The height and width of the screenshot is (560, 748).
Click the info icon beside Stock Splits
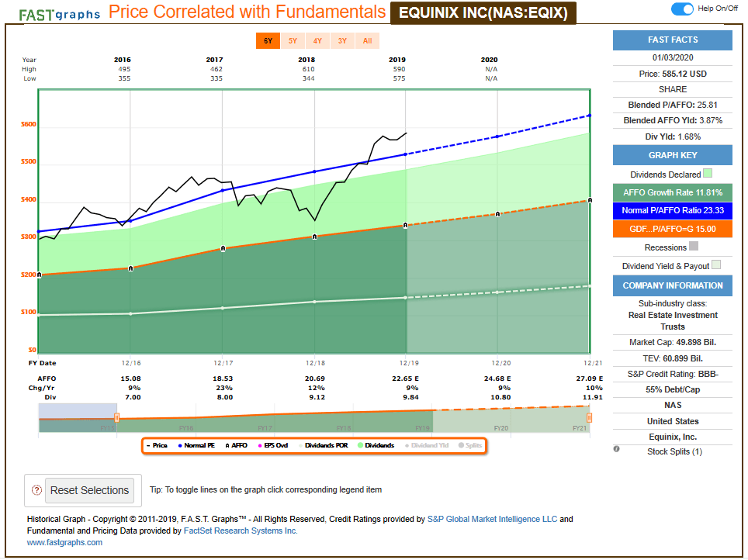pos(615,450)
